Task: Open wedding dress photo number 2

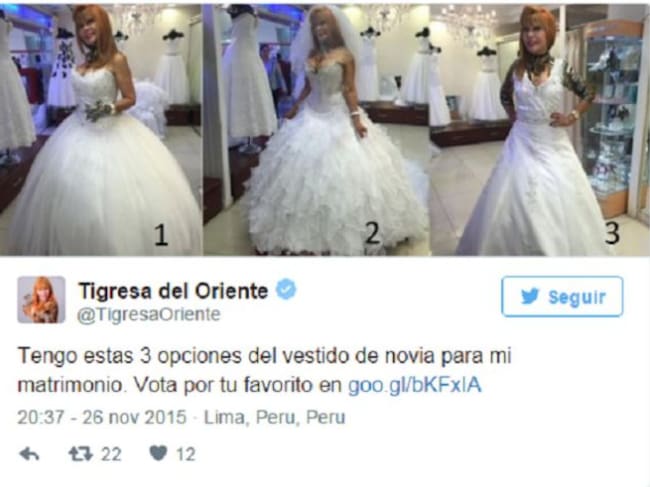Action: pyautogui.click(x=317, y=129)
